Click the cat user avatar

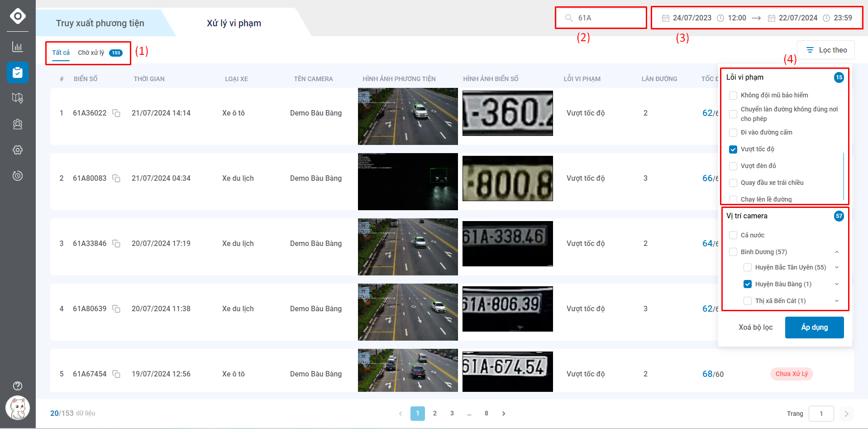[18, 408]
